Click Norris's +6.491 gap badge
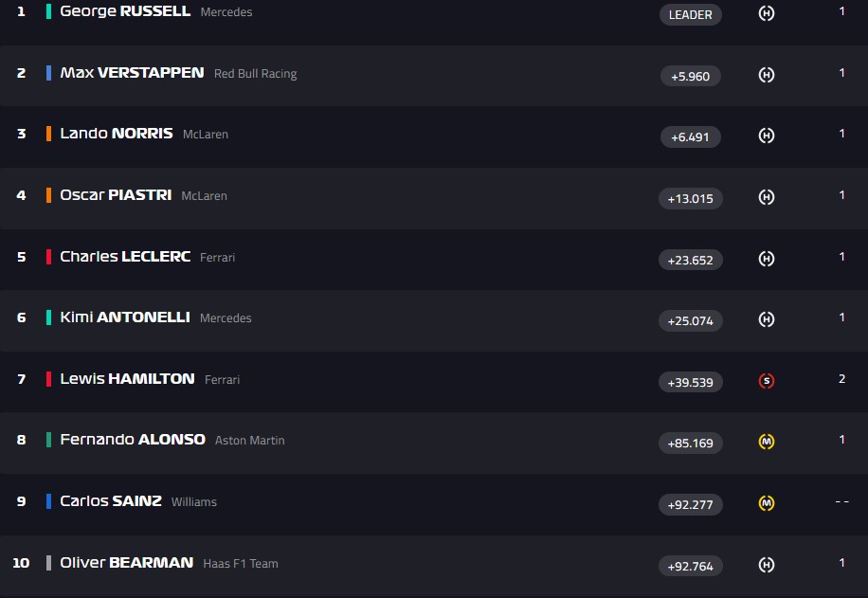Viewport: 868px width, 598px height. 690,136
